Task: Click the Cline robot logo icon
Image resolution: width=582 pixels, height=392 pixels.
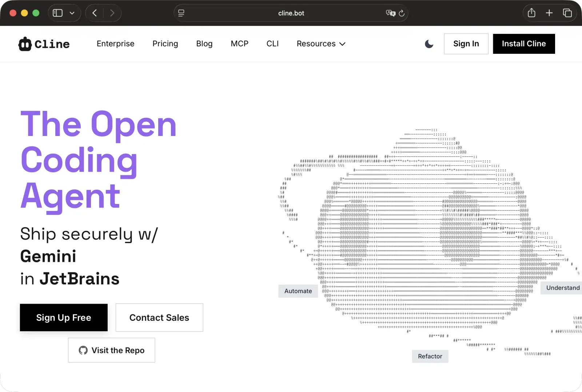Action: click(25, 44)
